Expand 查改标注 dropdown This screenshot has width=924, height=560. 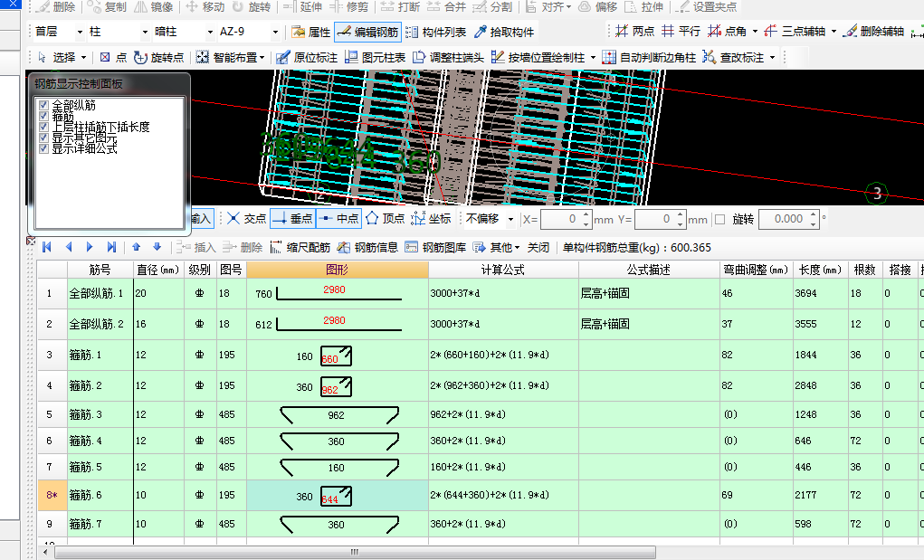pyautogui.click(x=772, y=58)
